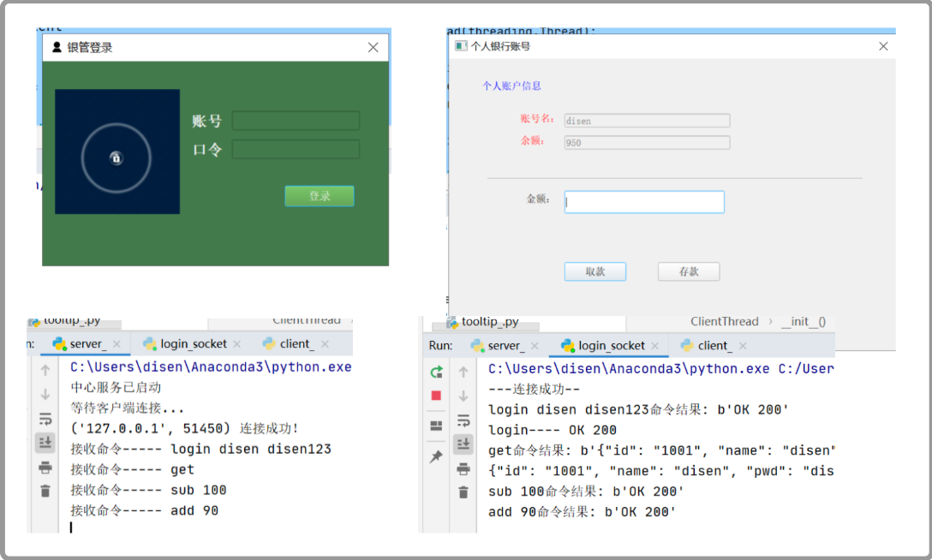Close the server_ tab in left run panel

click(x=116, y=344)
